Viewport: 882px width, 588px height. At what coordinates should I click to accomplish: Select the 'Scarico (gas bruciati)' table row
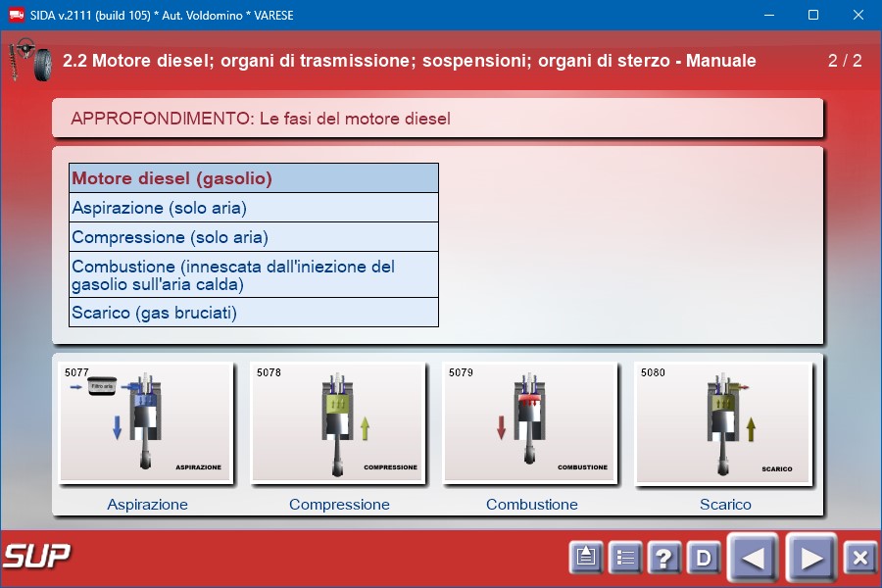[253, 313]
